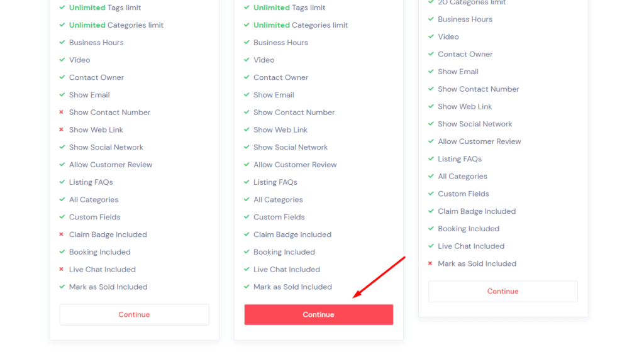Click Continue button in the left plan
Image resolution: width=644 pixels, height=352 pixels.
(x=134, y=314)
